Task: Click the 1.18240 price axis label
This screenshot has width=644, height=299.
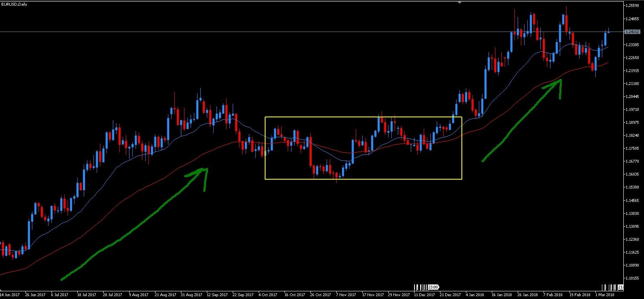Action: [632, 135]
